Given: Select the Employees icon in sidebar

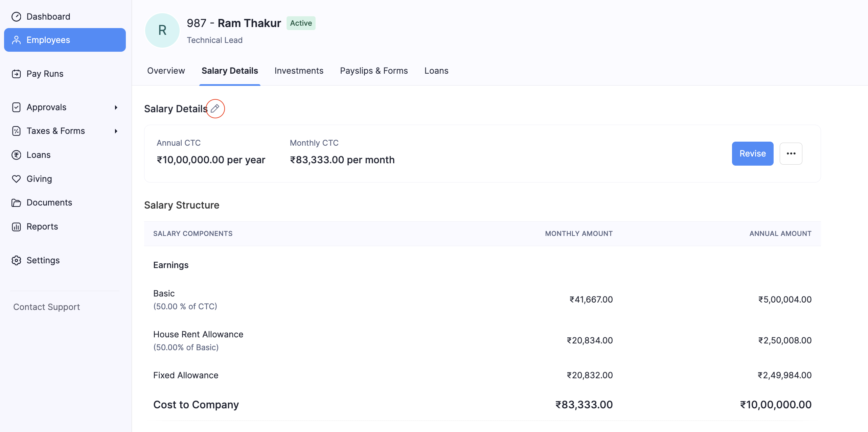Looking at the screenshot, I should (x=17, y=40).
